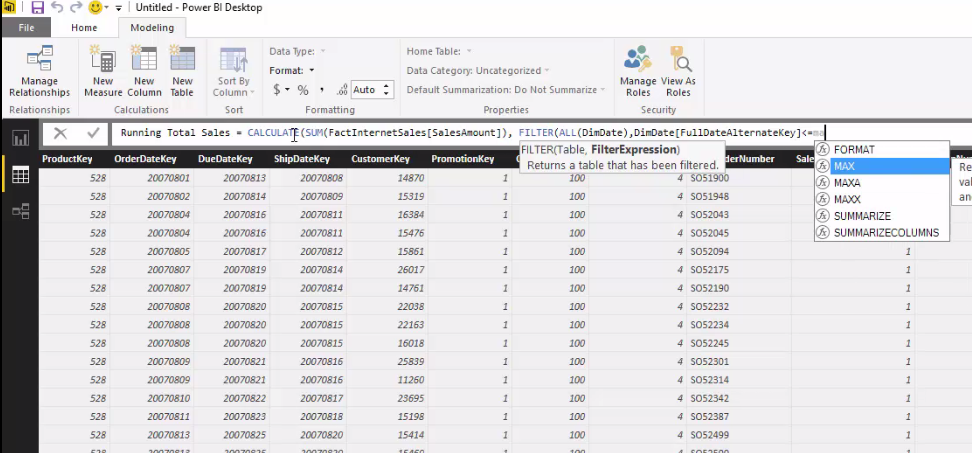Click the PromotionKey column header
972x453 pixels.
[462, 159]
